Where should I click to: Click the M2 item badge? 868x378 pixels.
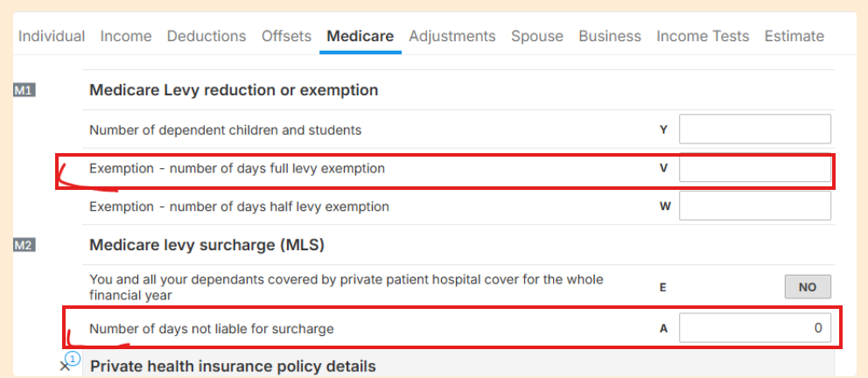pos(24,245)
